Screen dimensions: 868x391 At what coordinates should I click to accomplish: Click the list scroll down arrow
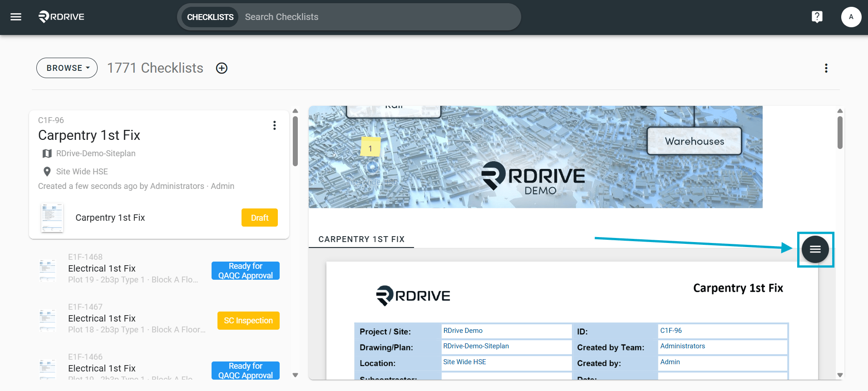(295, 375)
